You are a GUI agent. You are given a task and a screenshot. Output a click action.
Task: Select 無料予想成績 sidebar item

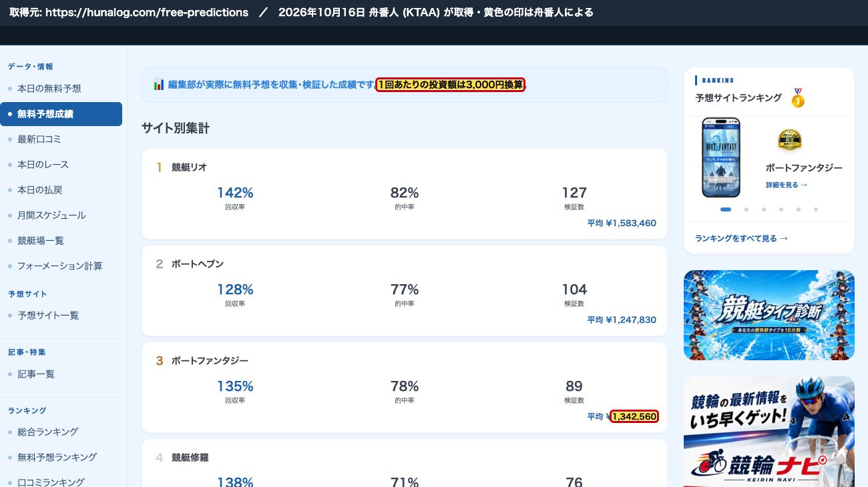pos(61,114)
